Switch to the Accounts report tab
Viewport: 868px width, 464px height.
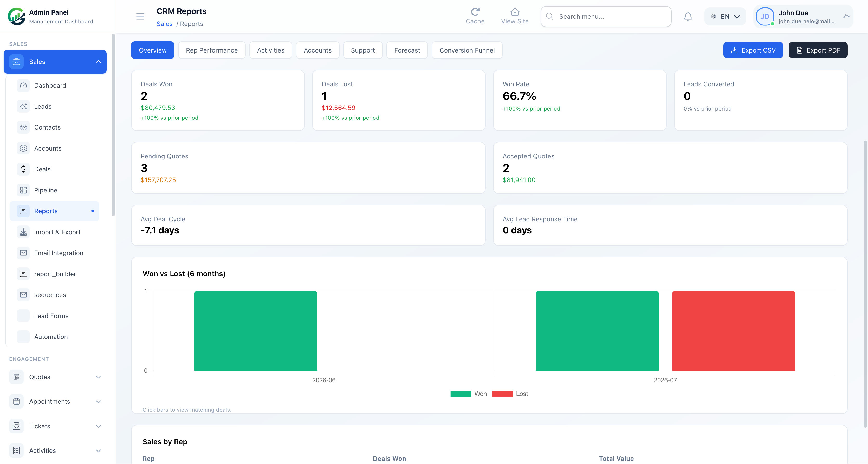coord(318,50)
